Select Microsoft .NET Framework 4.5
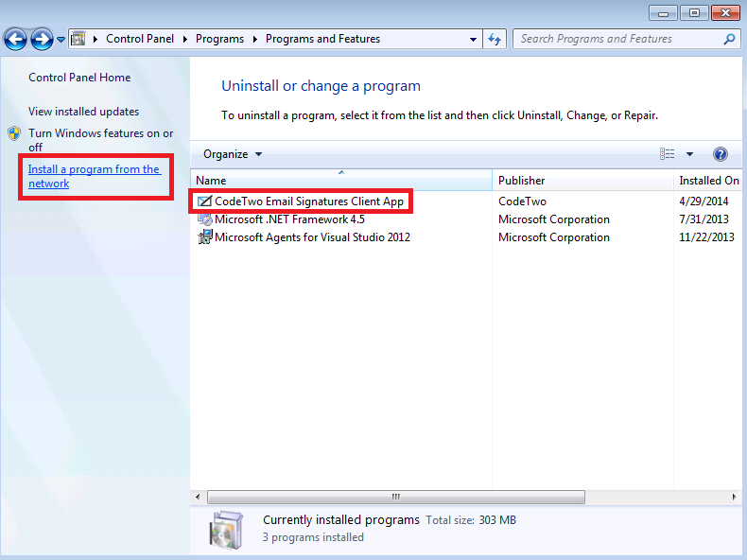The height and width of the screenshot is (560, 747). [x=289, y=219]
